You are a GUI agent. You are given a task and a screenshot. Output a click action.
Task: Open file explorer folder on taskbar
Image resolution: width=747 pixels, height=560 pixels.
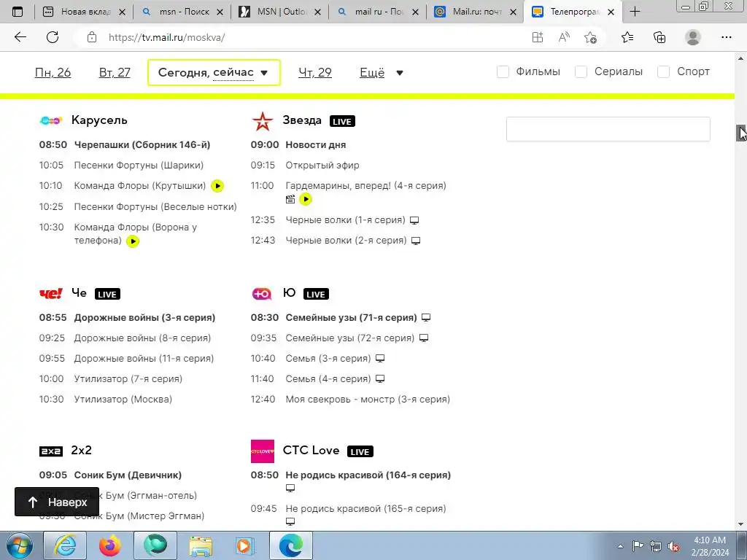tap(201, 545)
